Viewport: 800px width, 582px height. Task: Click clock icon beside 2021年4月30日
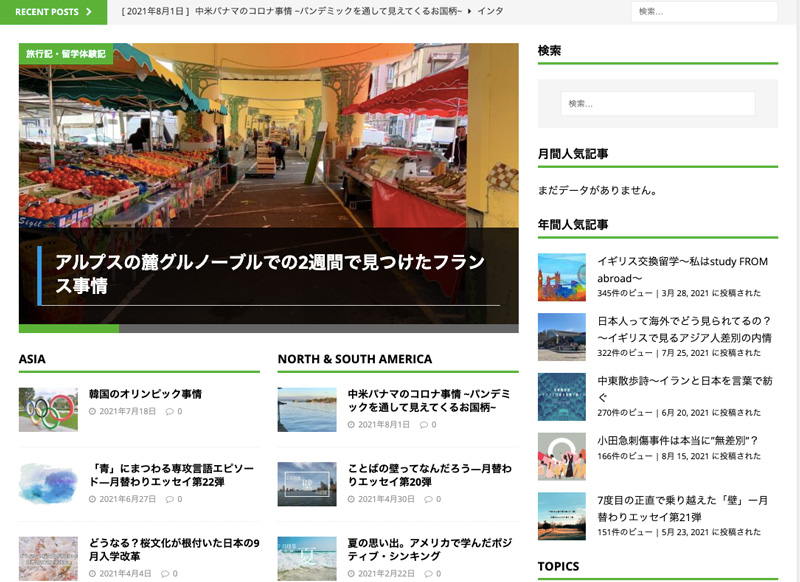[351, 499]
